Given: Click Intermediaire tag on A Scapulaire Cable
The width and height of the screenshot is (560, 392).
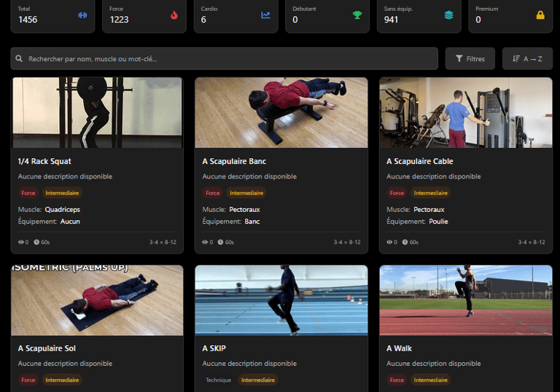Looking at the screenshot, I should 431,193.
